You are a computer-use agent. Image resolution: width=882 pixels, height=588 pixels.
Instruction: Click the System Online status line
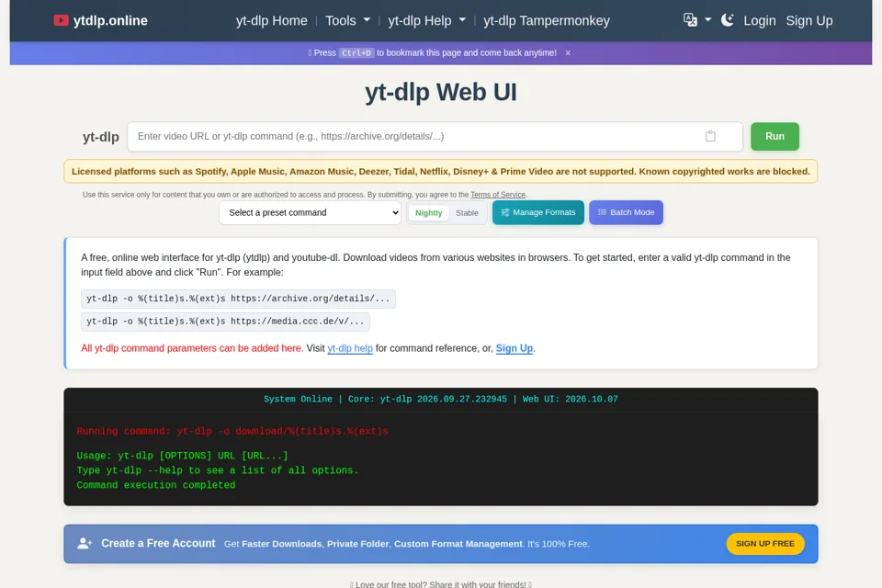(440, 399)
